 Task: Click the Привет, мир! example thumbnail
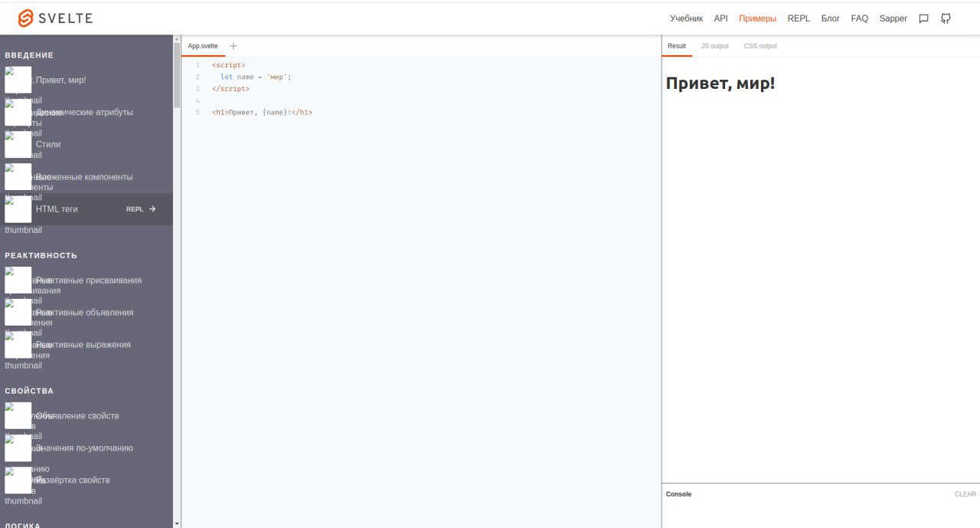click(18, 80)
